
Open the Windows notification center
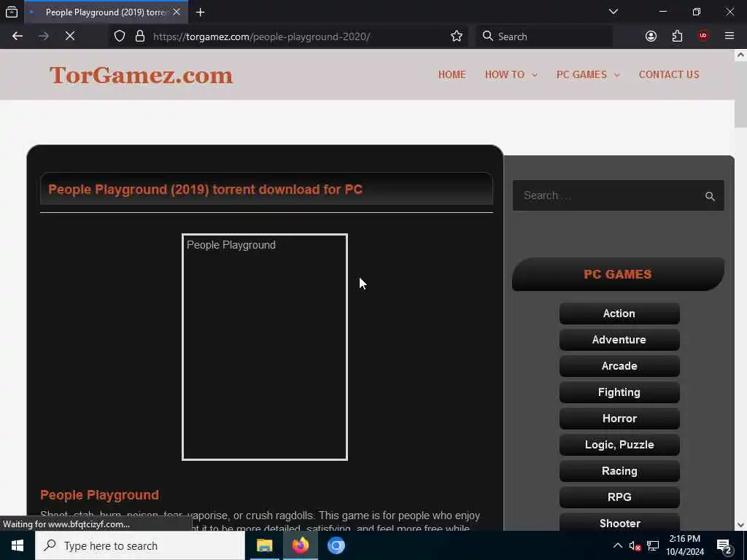(724, 546)
